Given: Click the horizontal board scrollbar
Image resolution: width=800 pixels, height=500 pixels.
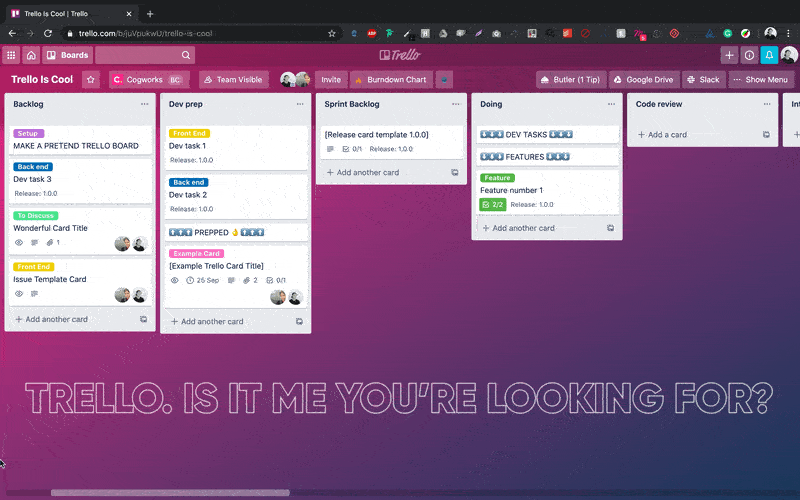Looking at the screenshot, I should [170, 493].
